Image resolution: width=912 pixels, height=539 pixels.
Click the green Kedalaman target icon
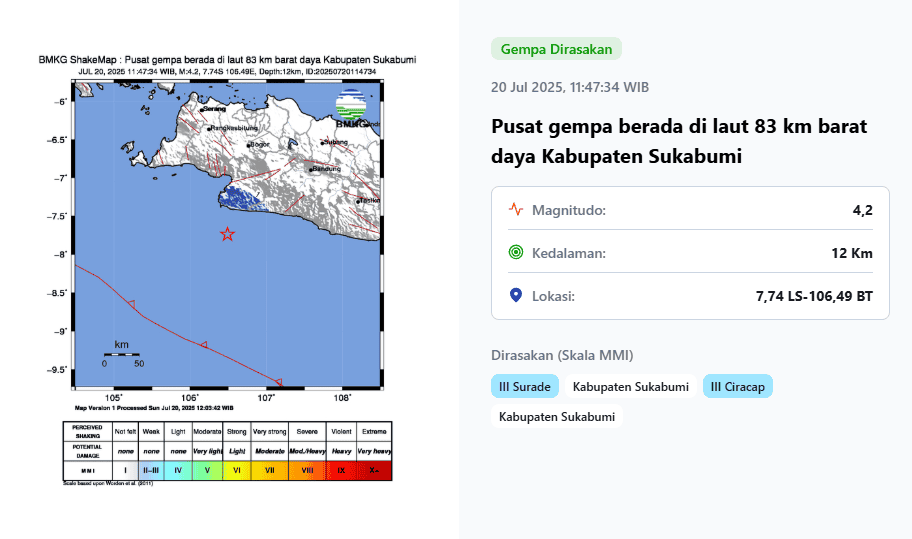[515, 252]
